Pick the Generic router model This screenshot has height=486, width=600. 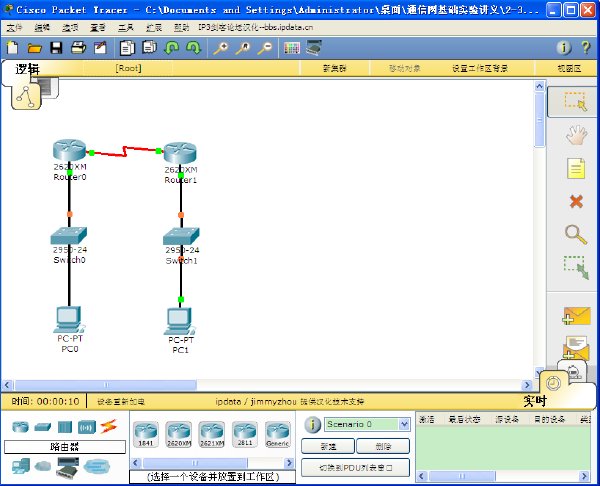click(278, 434)
